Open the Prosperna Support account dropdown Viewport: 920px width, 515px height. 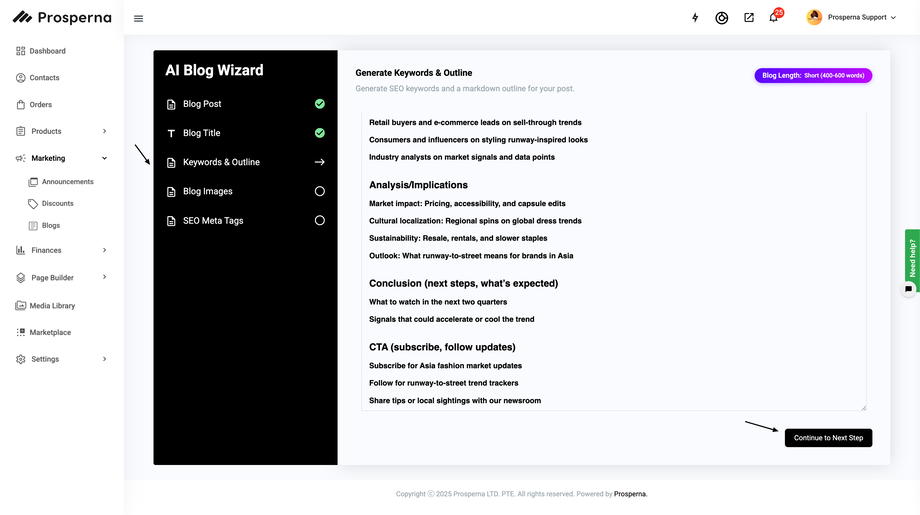(x=852, y=17)
